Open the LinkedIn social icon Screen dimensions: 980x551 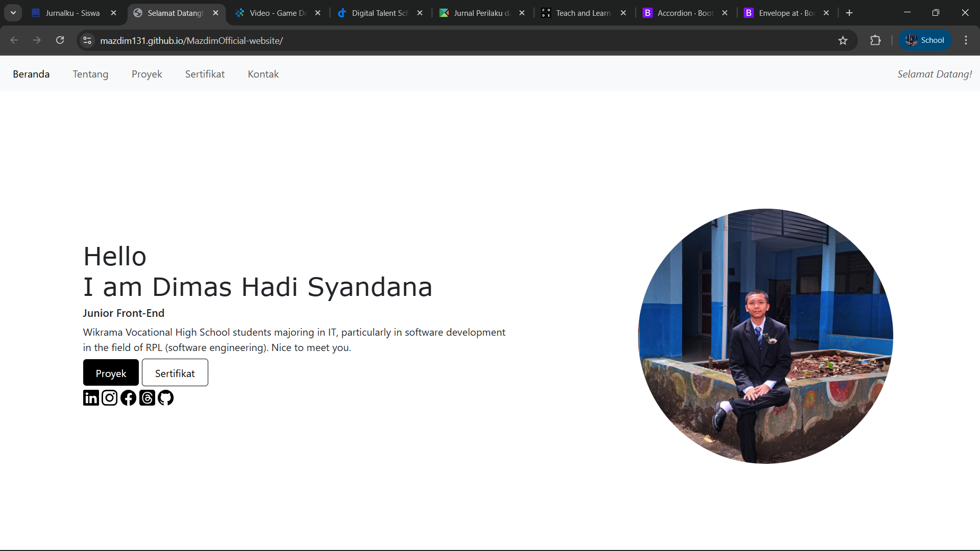pyautogui.click(x=91, y=398)
